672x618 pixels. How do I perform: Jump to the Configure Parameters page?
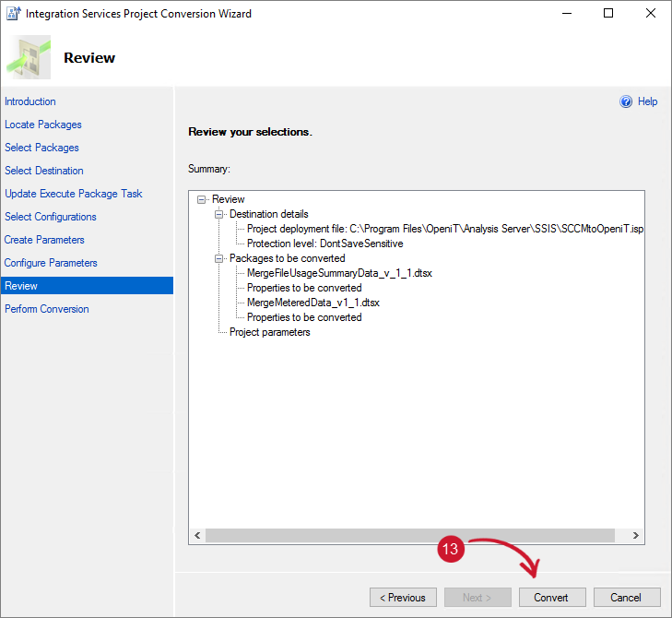click(x=51, y=263)
